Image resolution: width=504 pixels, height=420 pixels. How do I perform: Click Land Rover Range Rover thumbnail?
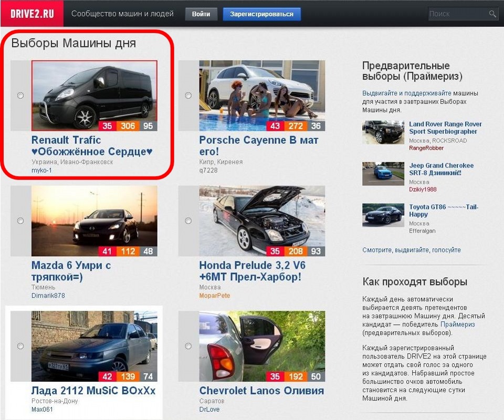click(383, 132)
